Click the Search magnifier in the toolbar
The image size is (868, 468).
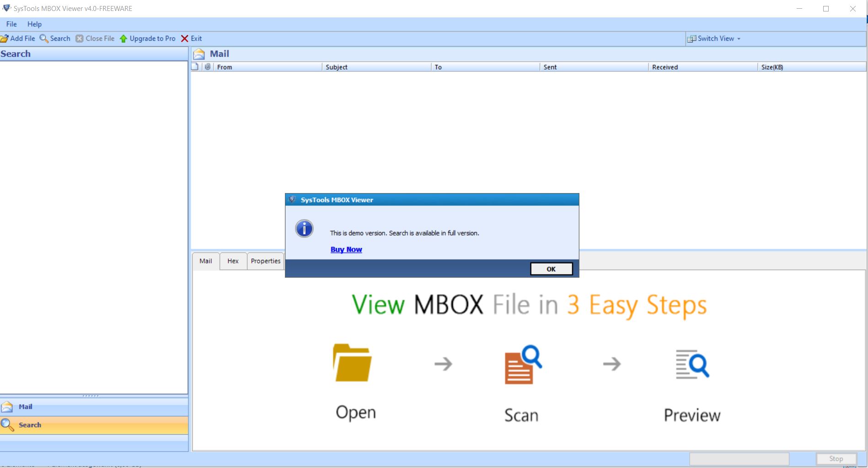(x=44, y=39)
